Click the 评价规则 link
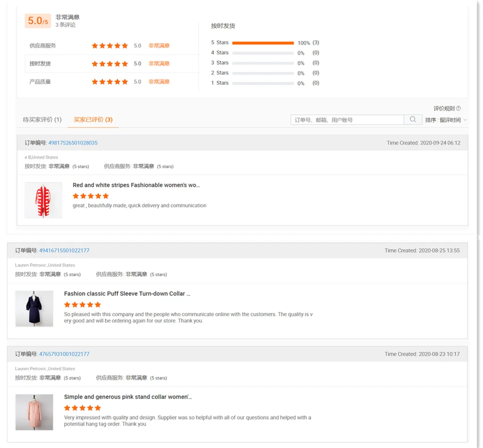This screenshot has height=448, width=483. [x=444, y=108]
